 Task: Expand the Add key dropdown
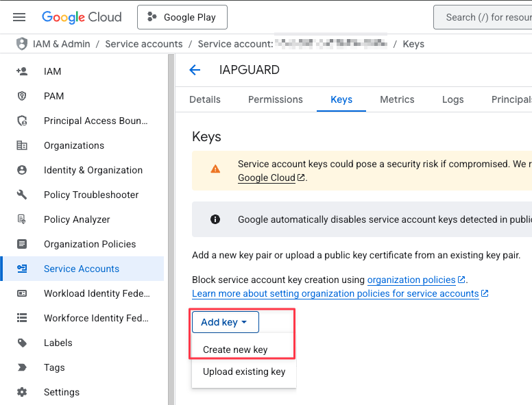(224, 322)
